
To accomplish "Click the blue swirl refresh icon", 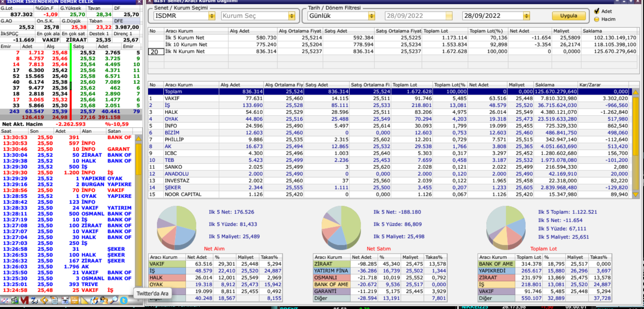I will 94,300.
